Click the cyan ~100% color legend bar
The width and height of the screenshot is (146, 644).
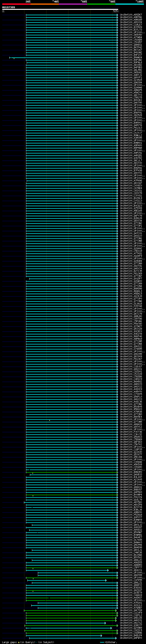pos(130,4)
